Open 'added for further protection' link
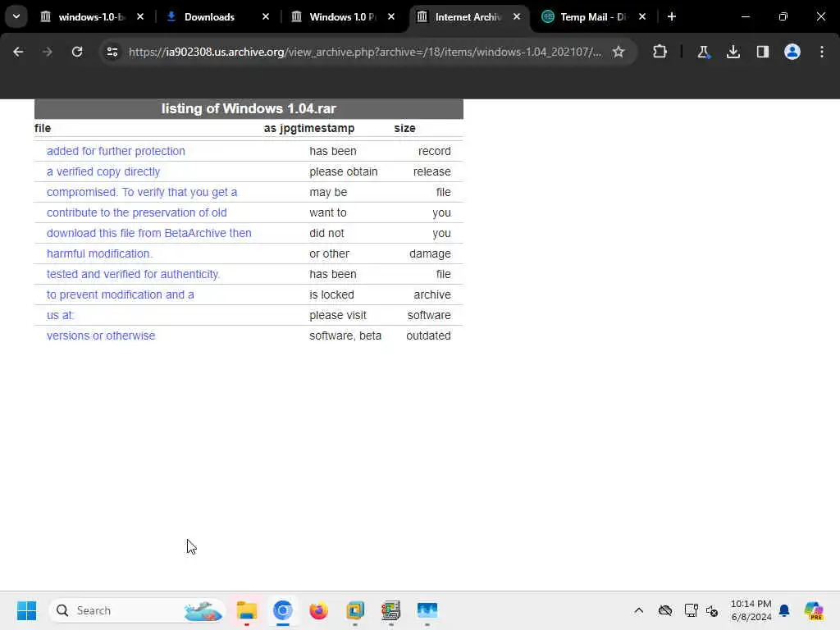 116,151
